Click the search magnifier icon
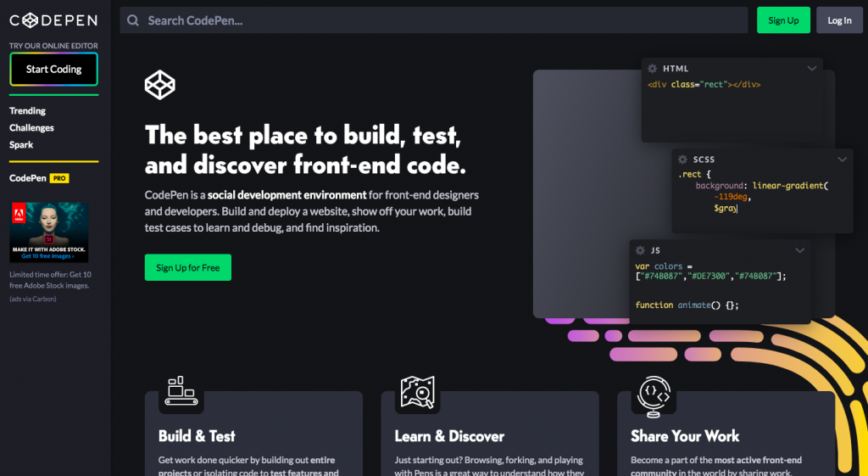 pyautogui.click(x=133, y=20)
